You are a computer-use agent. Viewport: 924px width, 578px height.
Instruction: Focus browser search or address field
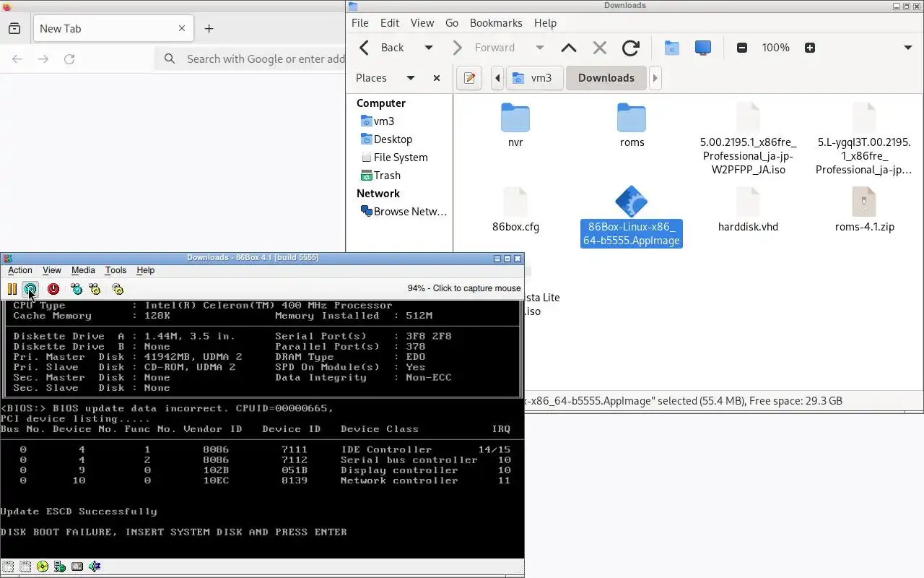coord(251,59)
